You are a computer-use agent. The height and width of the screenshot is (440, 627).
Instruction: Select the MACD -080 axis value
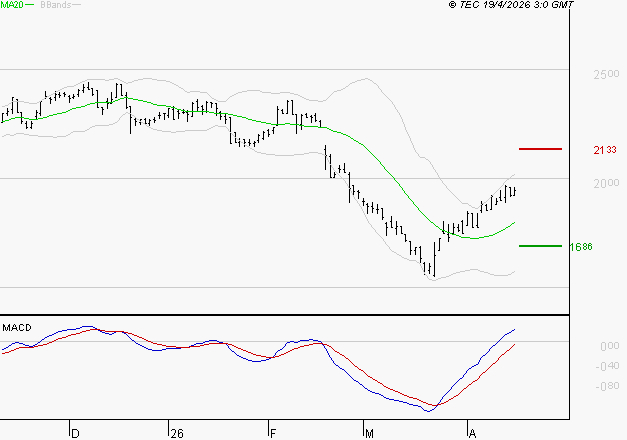tap(607, 386)
